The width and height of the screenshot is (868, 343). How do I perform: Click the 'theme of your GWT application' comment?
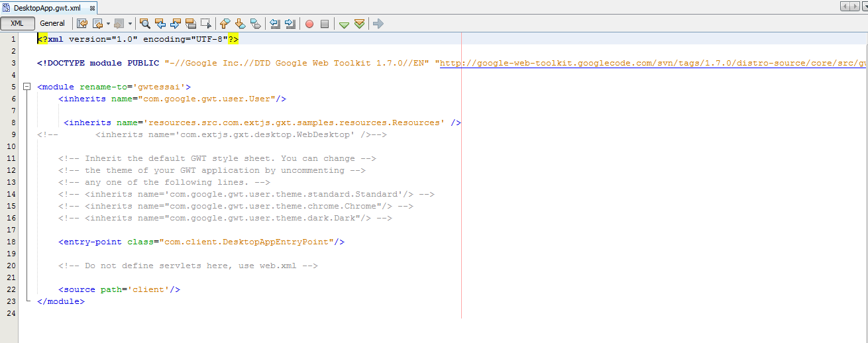click(212, 170)
